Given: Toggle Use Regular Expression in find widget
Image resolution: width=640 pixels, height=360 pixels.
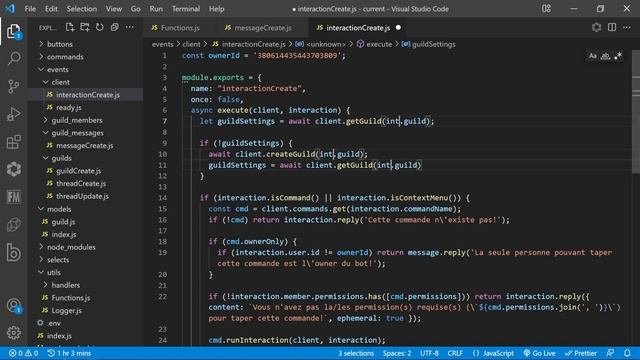Looking at the screenshot, I should (x=618, y=56).
